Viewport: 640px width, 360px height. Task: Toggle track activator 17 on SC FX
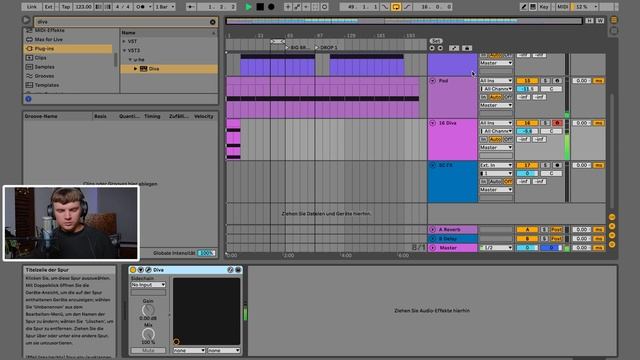tap(527, 165)
